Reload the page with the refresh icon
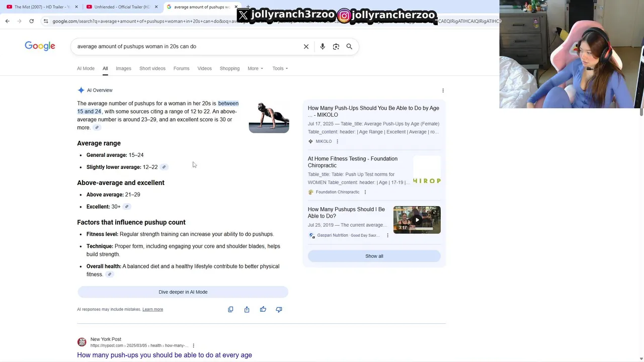Viewport: 644px width, 362px height. click(31, 21)
